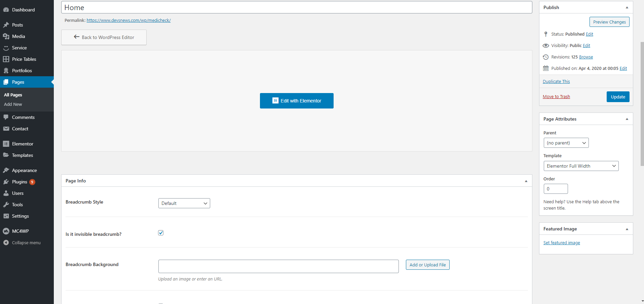Click the MC4WP mailchimp icon

(x=6, y=231)
